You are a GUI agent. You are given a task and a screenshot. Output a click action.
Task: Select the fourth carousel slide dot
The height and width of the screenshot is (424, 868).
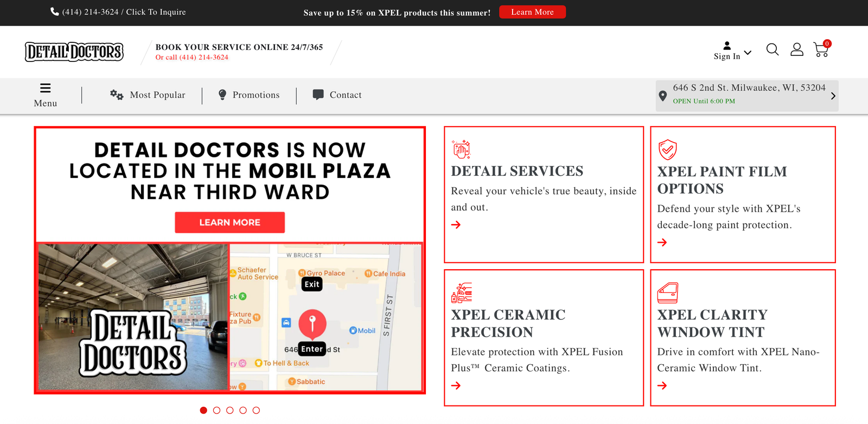pyautogui.click(x=243, y=410)
